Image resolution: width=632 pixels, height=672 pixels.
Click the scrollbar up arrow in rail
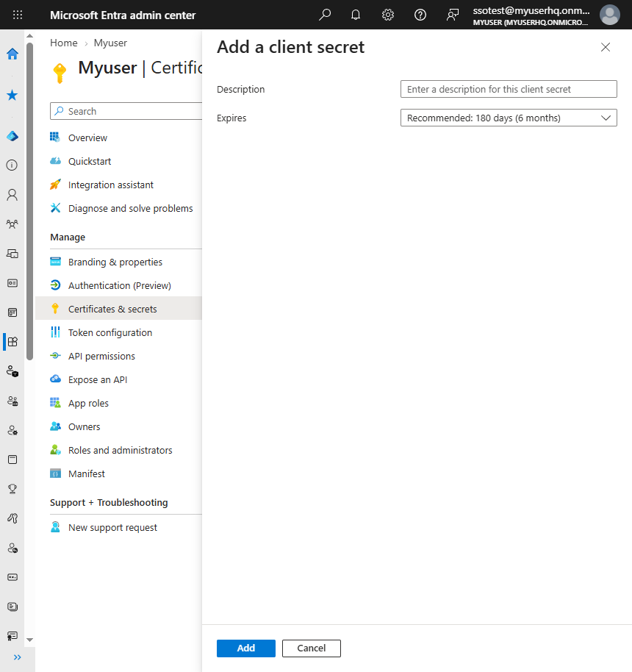tap(29, 36)
